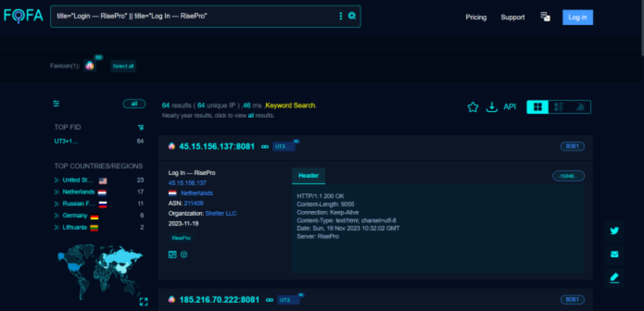Screen dimensions: 644x311
Task: Select the RisePro favicon filter
Action: (90, 65)
